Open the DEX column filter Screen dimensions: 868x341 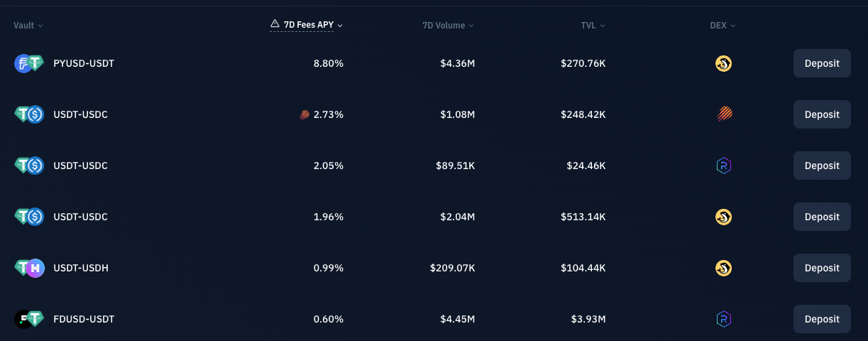click(723, 26)
